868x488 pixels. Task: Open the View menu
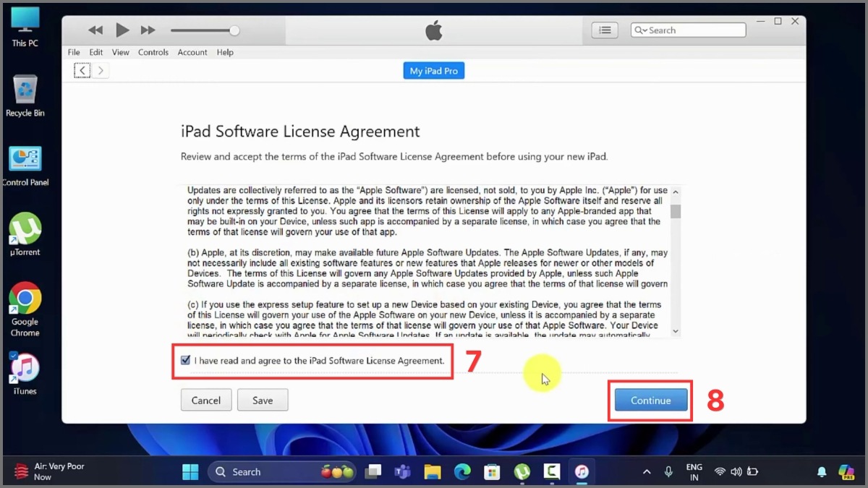click(x=121, y=52)
